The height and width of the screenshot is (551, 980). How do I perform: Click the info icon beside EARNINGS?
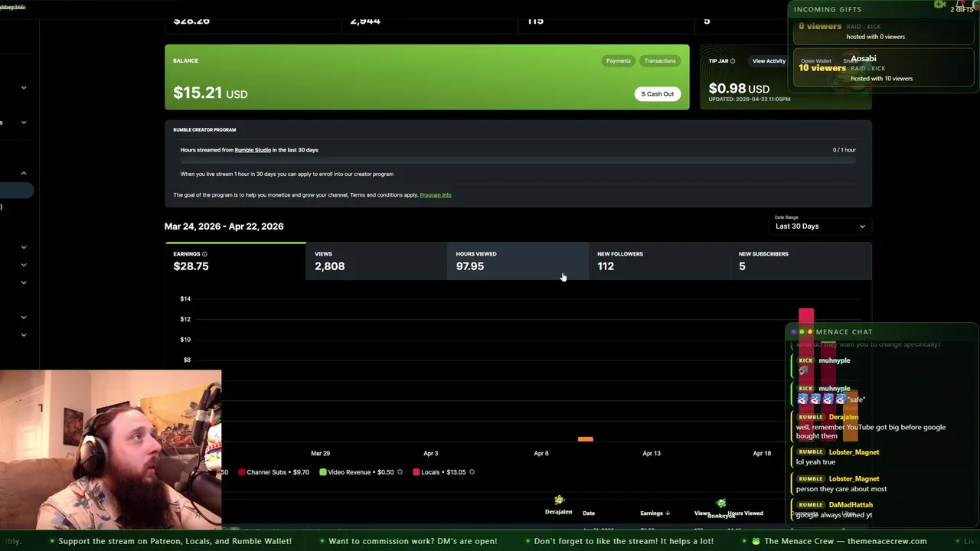pos(204,254)
